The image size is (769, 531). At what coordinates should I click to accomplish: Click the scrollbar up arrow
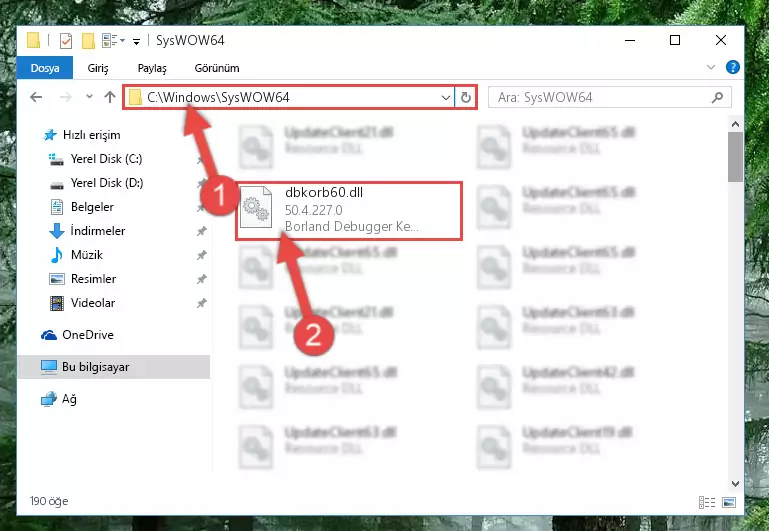pos(735,124)
